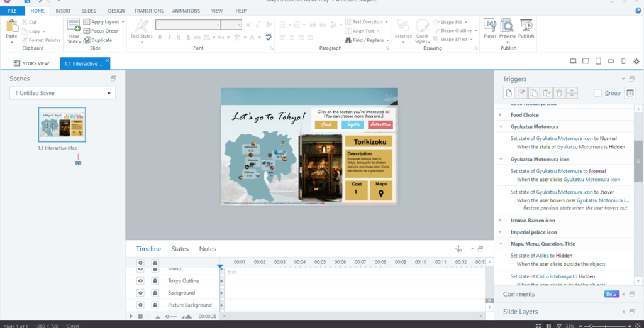Toggle lock all in the timeline header

pyautogui.click(x=155, y=262)
